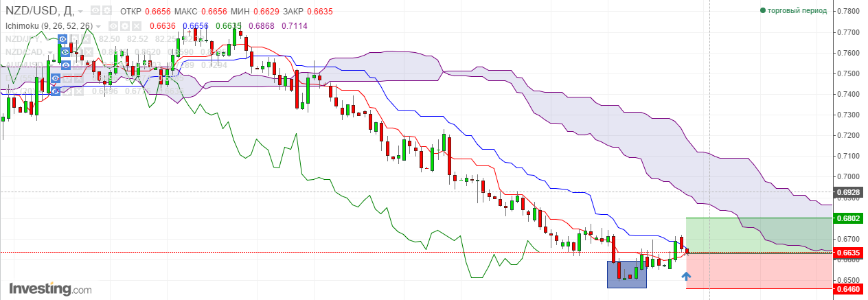Open the (20) indicator settings gear

[x=67, y=91]
